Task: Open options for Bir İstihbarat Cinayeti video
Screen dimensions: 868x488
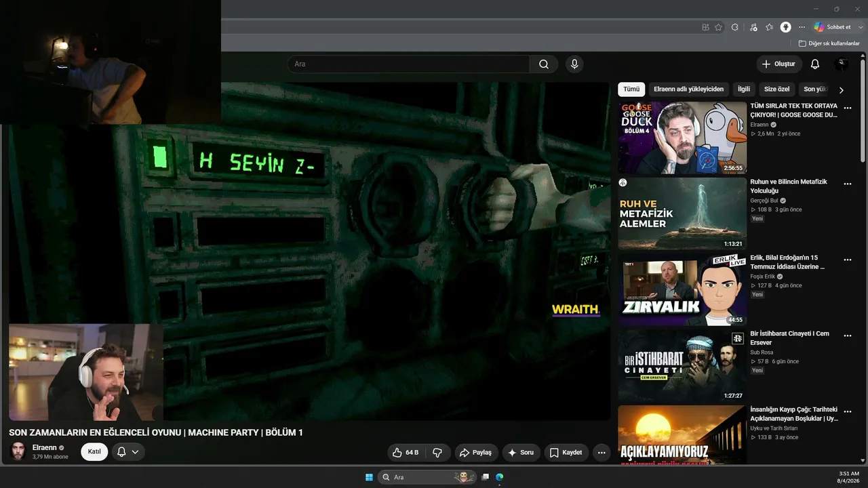Action: pos(847,336)
